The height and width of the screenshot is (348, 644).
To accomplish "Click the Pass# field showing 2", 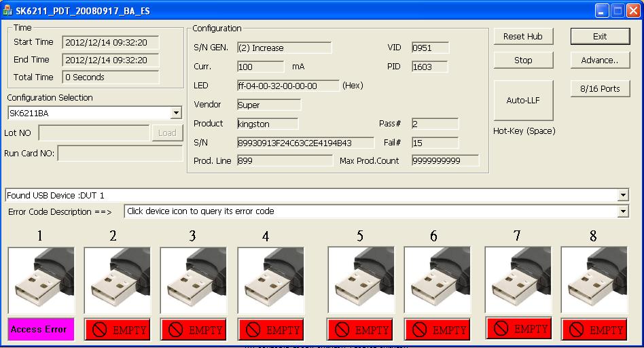I will [435, 124].
